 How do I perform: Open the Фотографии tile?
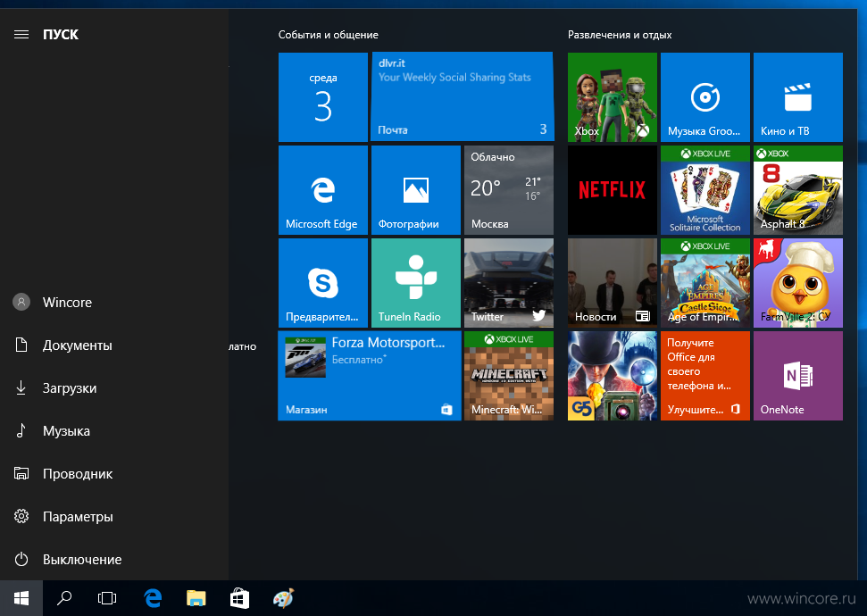tap(416, 190)
